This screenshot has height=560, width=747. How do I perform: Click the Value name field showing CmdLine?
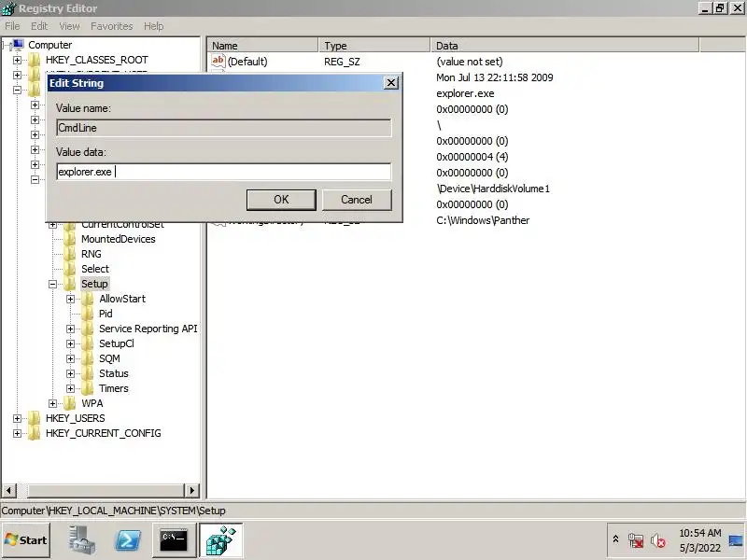click(x=224, y=128)
